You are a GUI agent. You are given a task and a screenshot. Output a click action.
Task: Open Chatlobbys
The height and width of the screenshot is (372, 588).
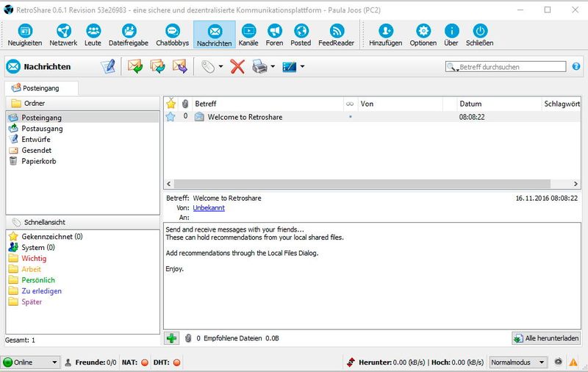(x=173, y=35)
